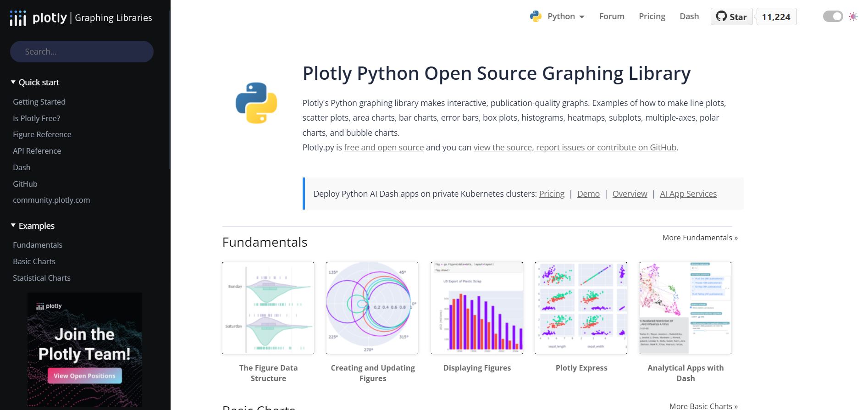Open GitHub link in sidebar
This screenshot has height=410, width=868.
[x=25, y=184]
